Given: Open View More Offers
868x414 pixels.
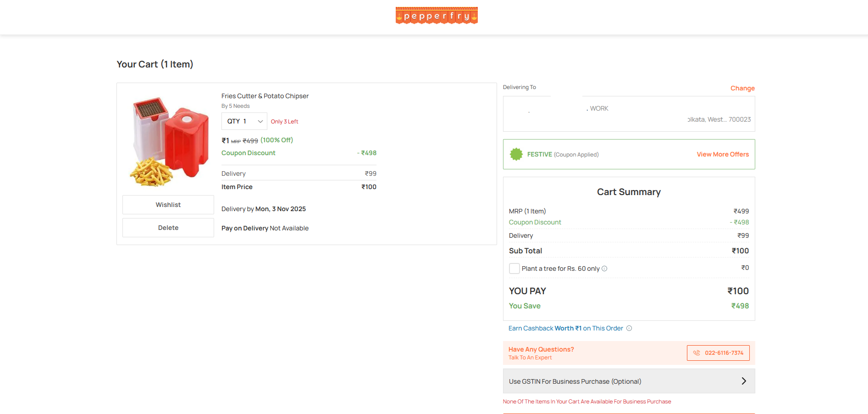Looking at the screenshot, I should click(x=722, y=154).
